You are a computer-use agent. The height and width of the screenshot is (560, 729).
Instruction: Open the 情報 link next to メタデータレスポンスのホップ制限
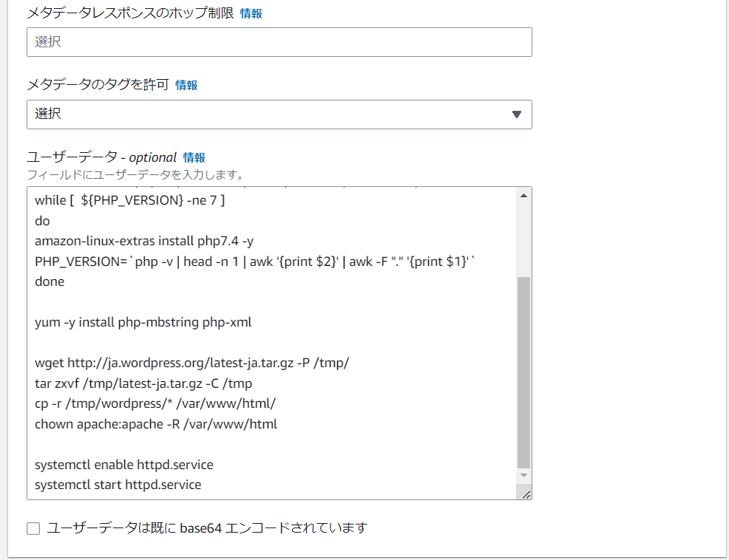pyautogui.click(x=251, y=13)
